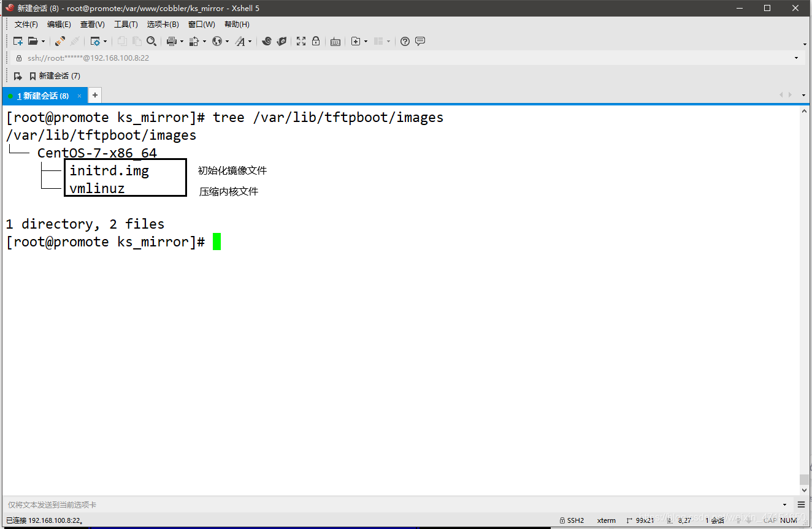This screenshot has height=529, width=812.
Task: Expand the new tab toolbar dropdown arrow
Action: coord(366,41)
